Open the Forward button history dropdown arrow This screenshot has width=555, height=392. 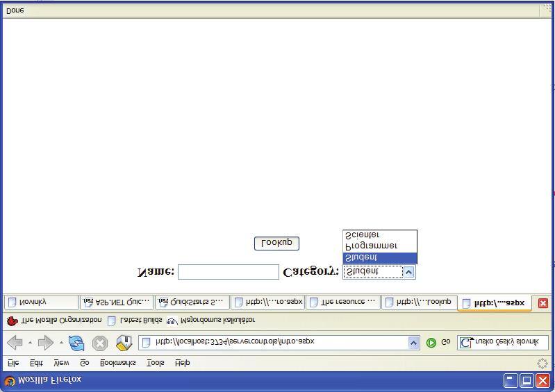(61, 343)
